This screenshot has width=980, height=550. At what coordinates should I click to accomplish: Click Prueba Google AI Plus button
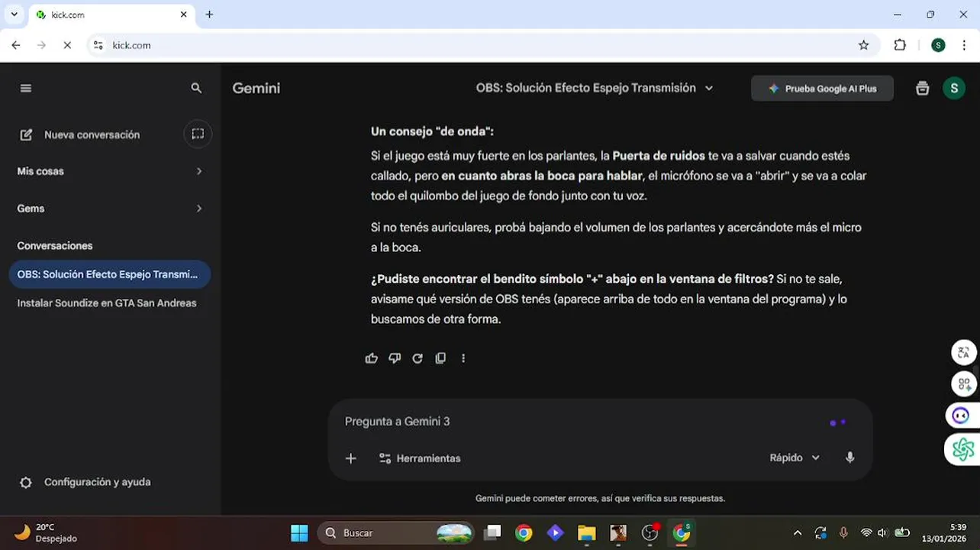tap(822, 89)
